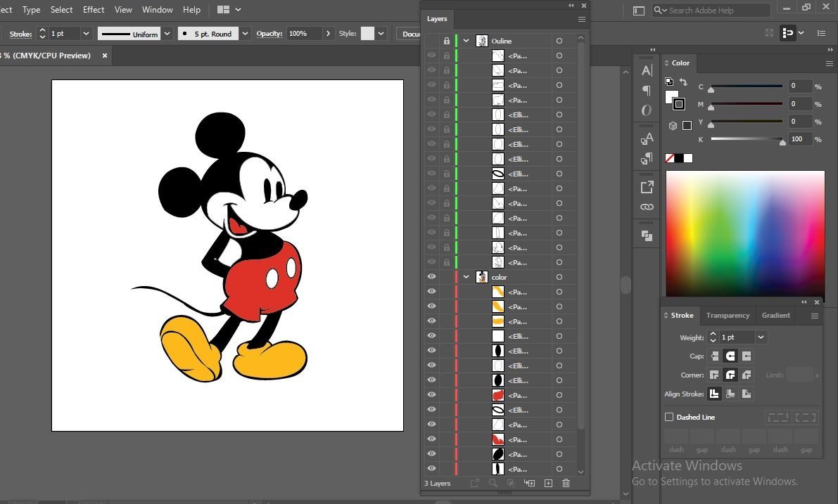Unlock the first Ouline path sublayer
Image resolution: width=838 pixels, height=504 pixels.
click(x=446, y=56)
